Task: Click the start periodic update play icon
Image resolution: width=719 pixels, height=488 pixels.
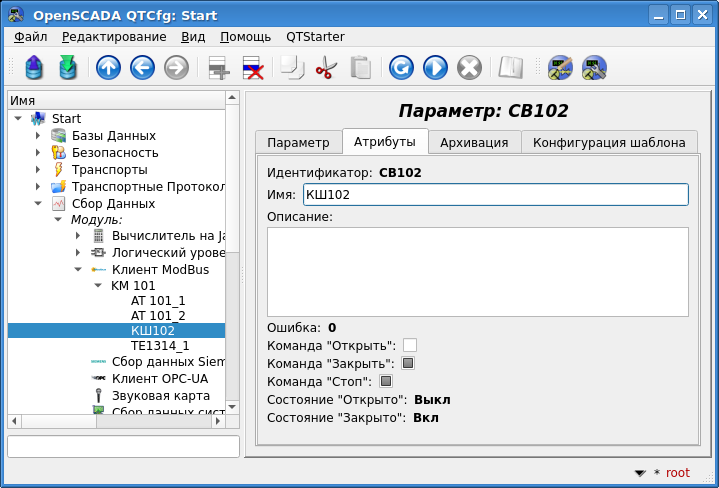Action: pos(435,68)
